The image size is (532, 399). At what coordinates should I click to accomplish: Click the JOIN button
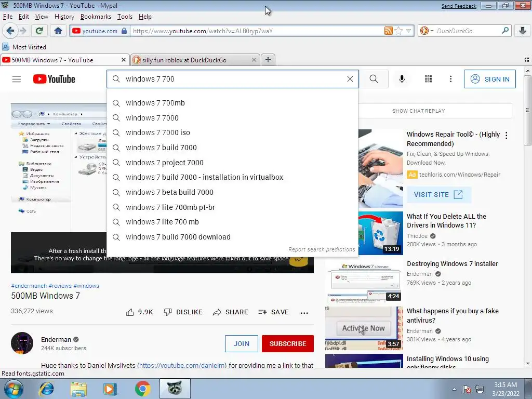[241, 344]
